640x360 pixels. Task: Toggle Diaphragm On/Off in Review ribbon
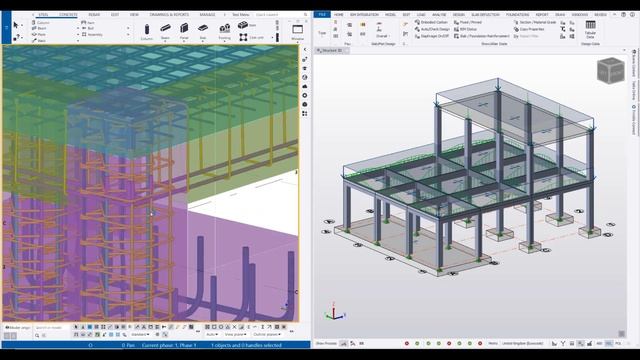[432, 36]
